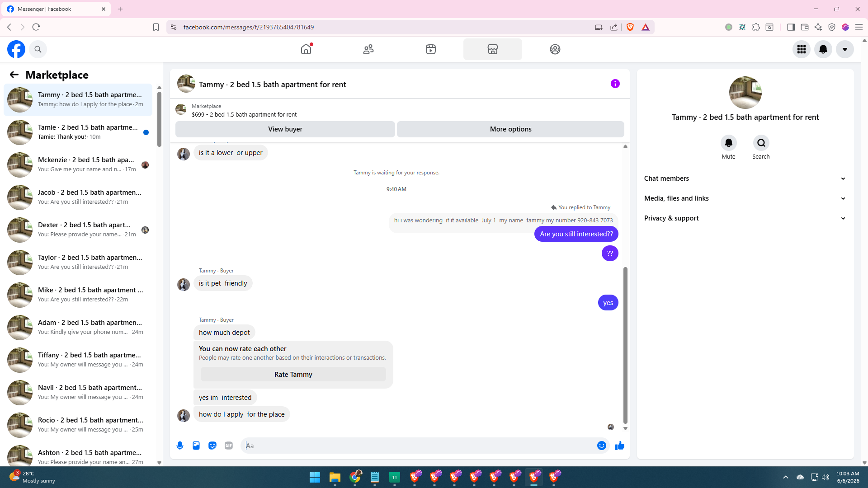
Task: Send a thumbs-up like
Action: tap(620, 446)
